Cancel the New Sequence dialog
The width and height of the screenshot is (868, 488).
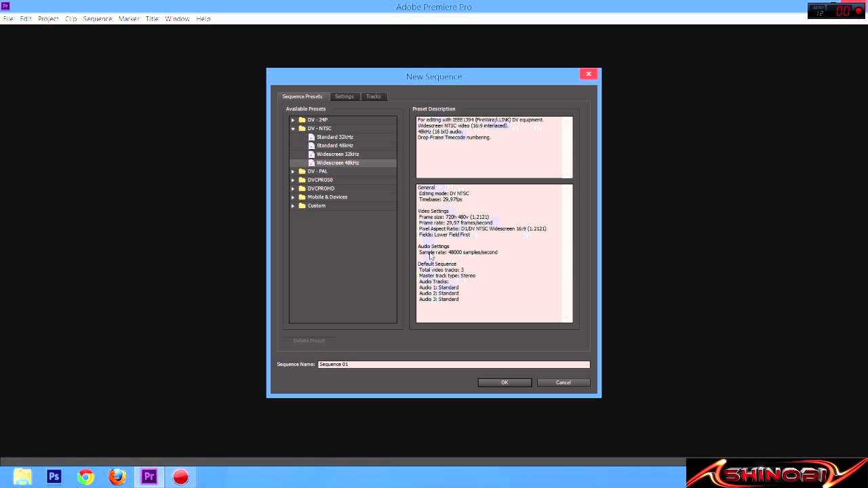coord(564,382)
